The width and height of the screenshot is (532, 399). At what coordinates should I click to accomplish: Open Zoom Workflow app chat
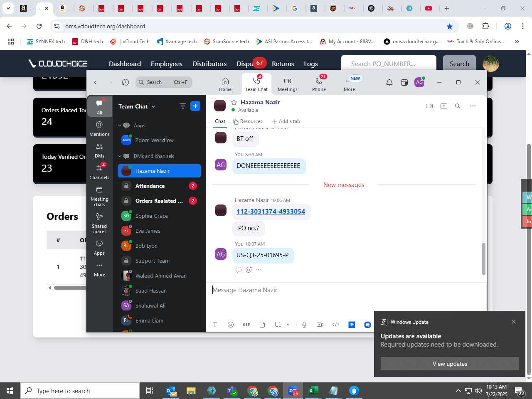[x=159, y=140]
